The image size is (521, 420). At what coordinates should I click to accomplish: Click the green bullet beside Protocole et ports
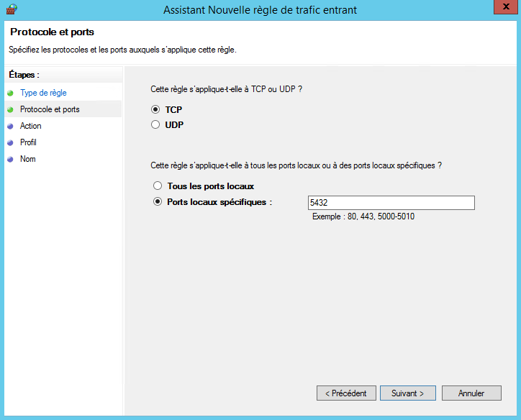pyautogui.click(x=10, y=109)
